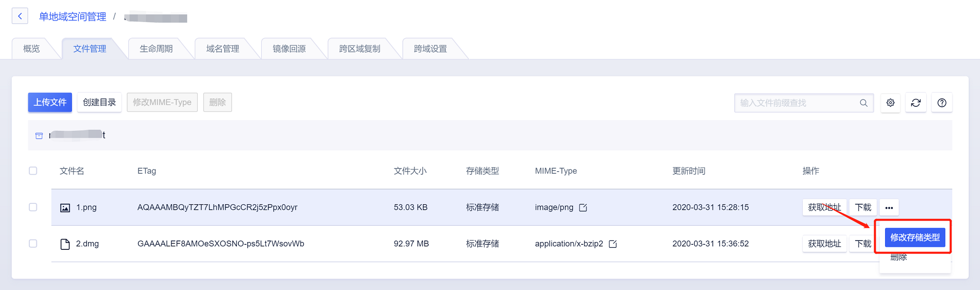Choose 修改存储类型 from the dropdown menu

[915, 238]
